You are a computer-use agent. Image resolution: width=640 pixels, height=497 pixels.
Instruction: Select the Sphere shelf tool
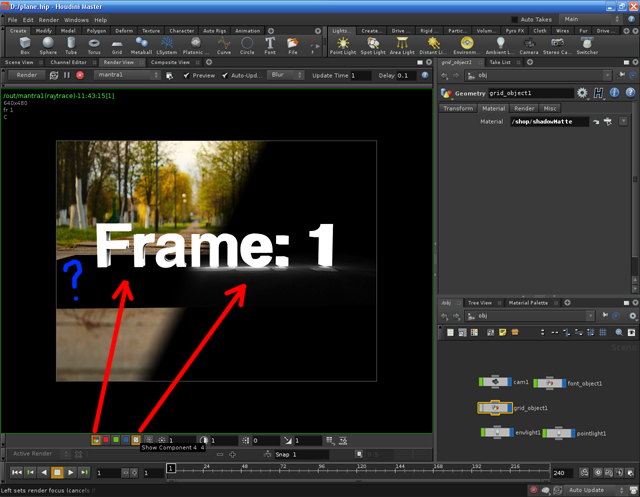(49, 45)
